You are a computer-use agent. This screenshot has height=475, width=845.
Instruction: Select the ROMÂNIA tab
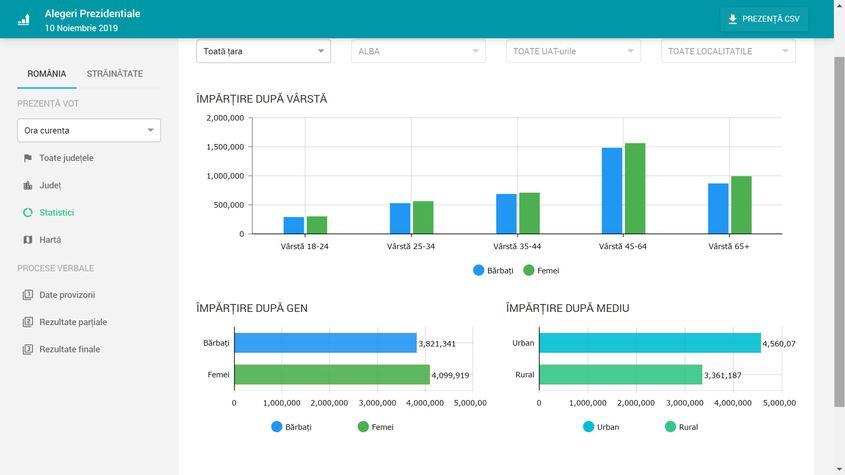coord(47,74)
